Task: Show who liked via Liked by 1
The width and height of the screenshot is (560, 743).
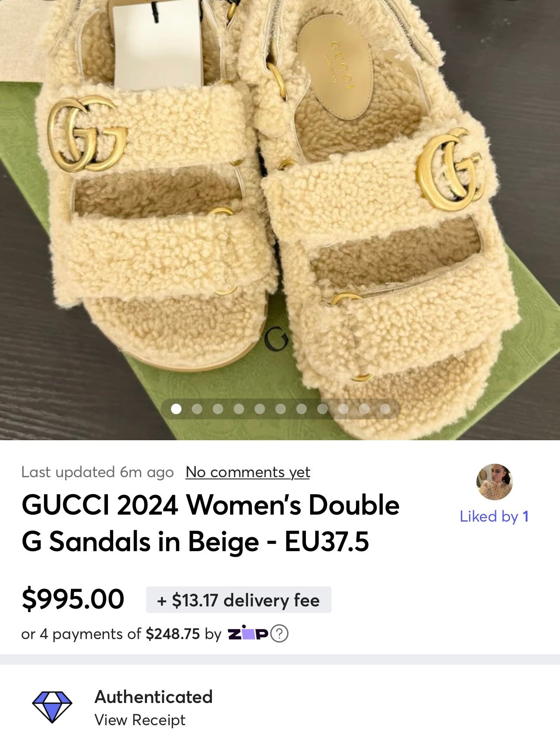Action: pos(494,516)
